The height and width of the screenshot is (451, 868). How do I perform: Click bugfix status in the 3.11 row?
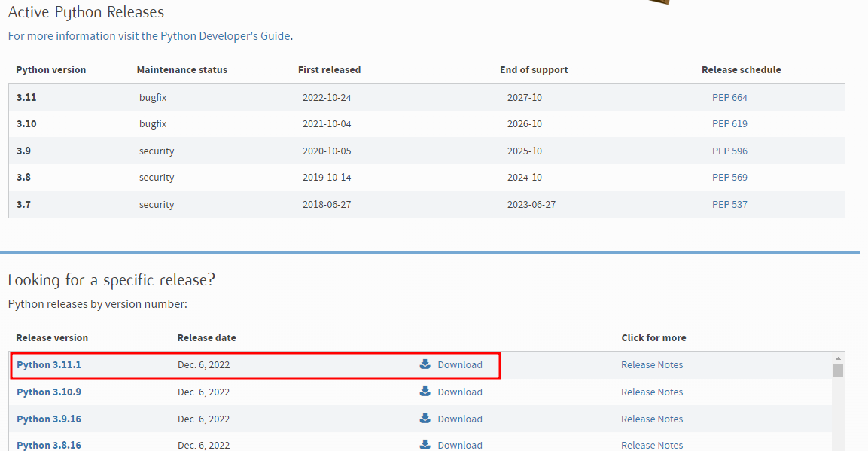[x=153, y=97]
